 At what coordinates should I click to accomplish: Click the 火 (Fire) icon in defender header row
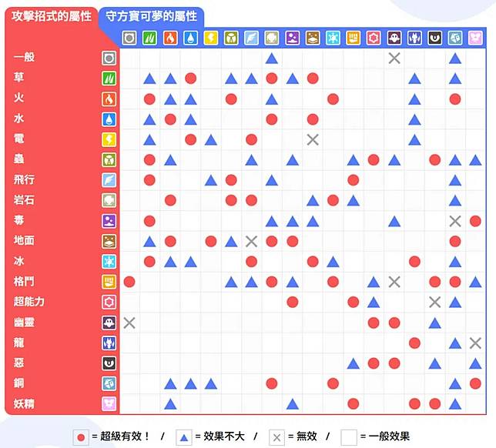pos(170,38)
